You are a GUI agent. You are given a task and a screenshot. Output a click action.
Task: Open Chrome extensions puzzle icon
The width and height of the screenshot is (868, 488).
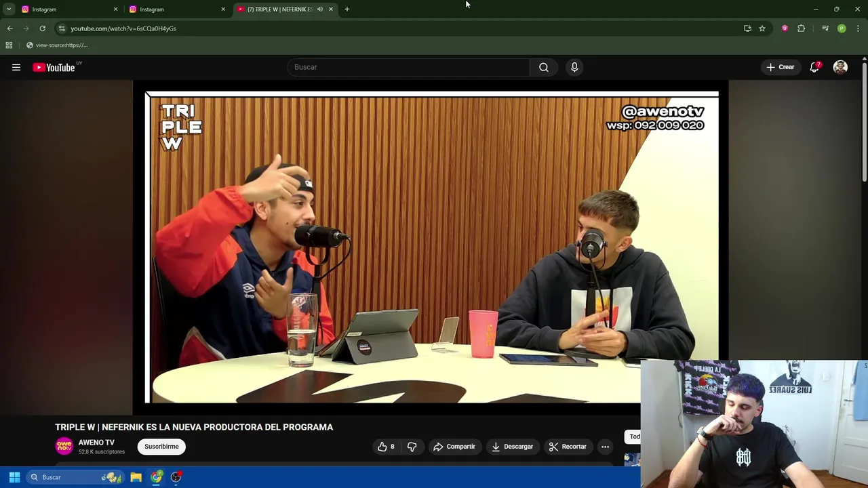(x=802, y=28)
